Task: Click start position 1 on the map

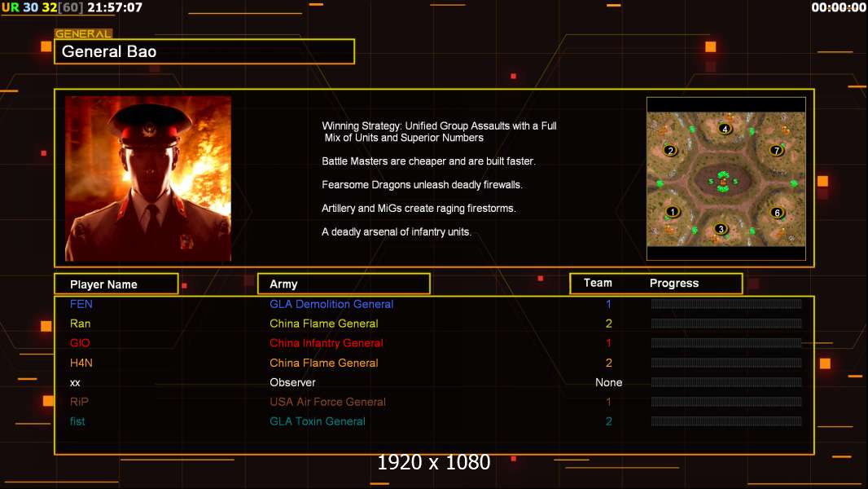Action: [x=673, y=212]
